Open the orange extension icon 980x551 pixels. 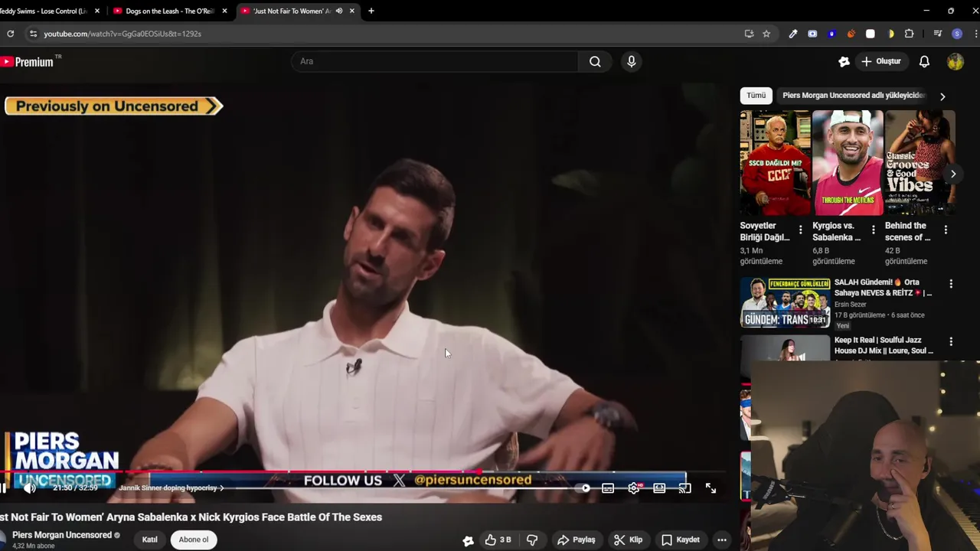click(x=851, y=34)
